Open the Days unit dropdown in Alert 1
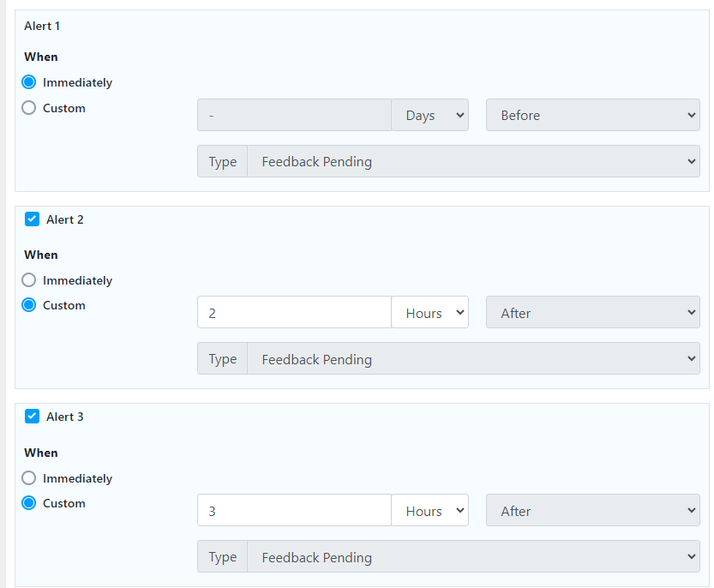The width and height of the screenshot is (714, 588). 430,115
